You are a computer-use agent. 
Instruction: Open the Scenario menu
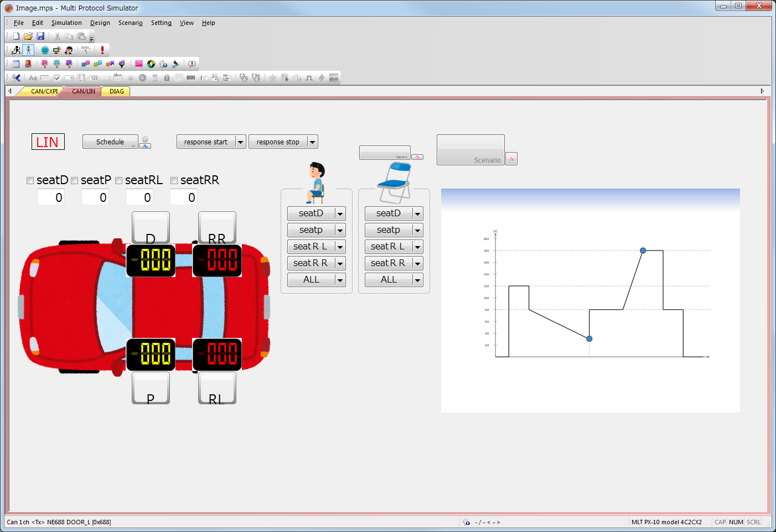click(x=131, y=23)
